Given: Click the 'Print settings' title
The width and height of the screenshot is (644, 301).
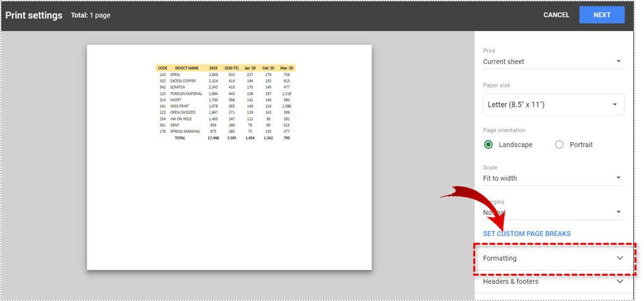Looking at the screenshot, I should coord(34,15).
